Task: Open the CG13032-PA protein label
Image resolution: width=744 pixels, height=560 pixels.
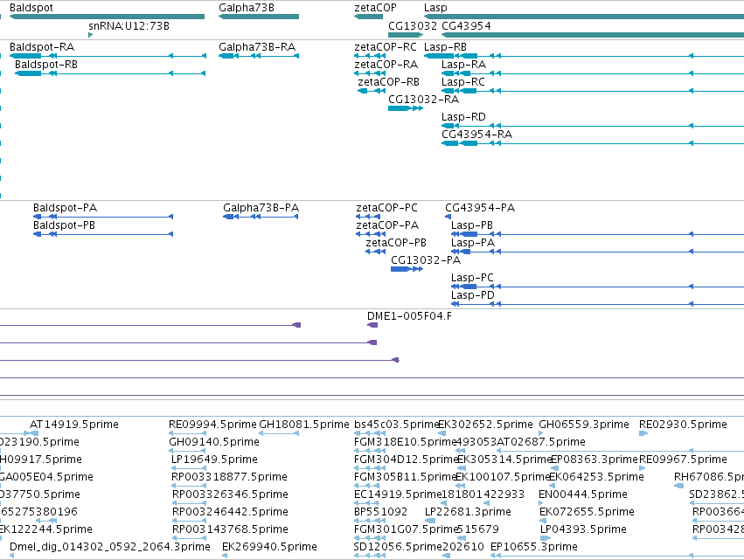Action: tap(426, 260)
